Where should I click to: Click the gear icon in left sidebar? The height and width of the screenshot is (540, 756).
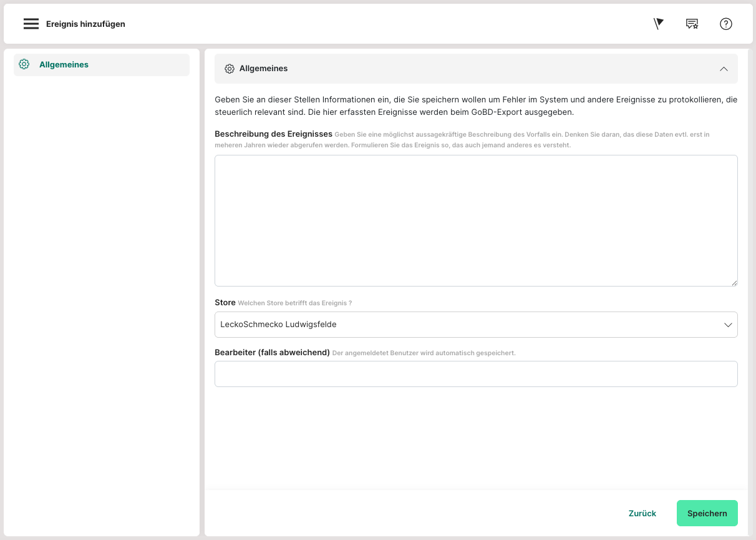coord(24,64)
